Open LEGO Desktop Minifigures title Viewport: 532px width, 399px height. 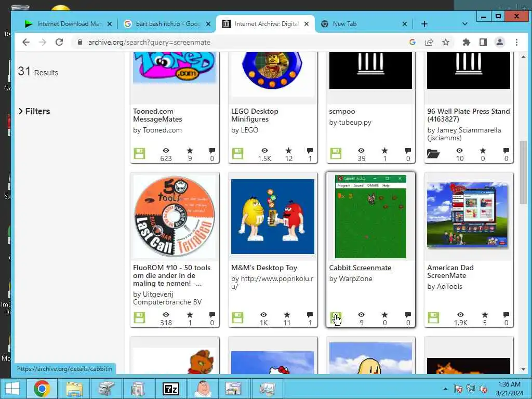[255, 115]
